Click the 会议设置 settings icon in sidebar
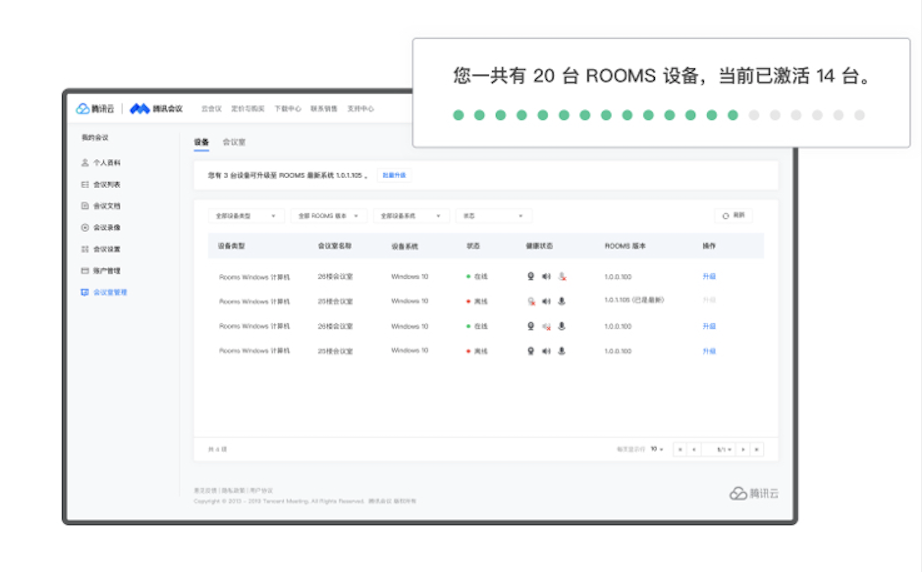The width and height of the screenshot is (922, 572). (x=85, y=249)
